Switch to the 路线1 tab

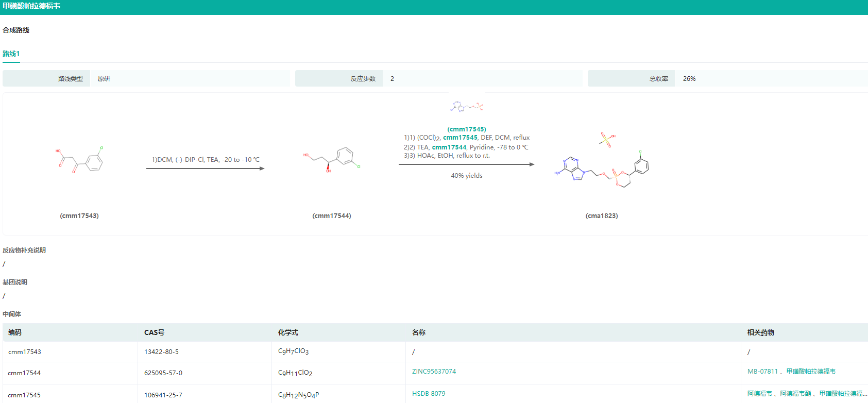click(11, 54)
